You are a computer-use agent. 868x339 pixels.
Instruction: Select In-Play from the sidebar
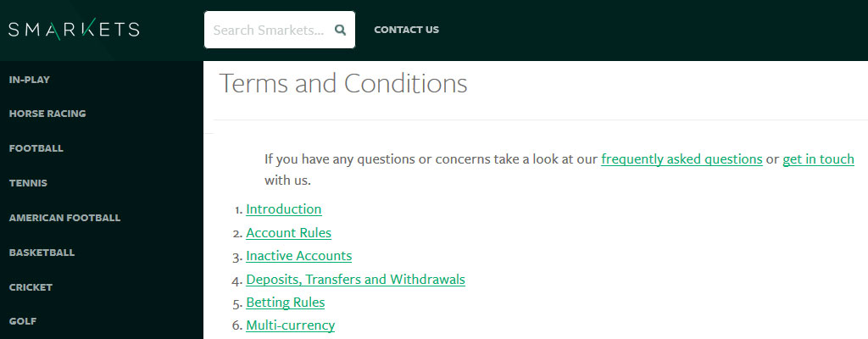coord(30,80)
